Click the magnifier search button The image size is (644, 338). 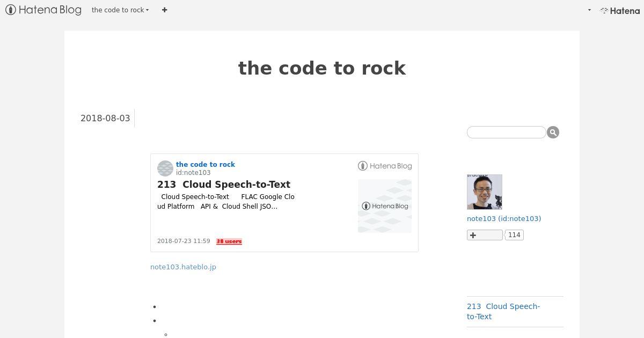pyautogui.click(x=553, y=132)
